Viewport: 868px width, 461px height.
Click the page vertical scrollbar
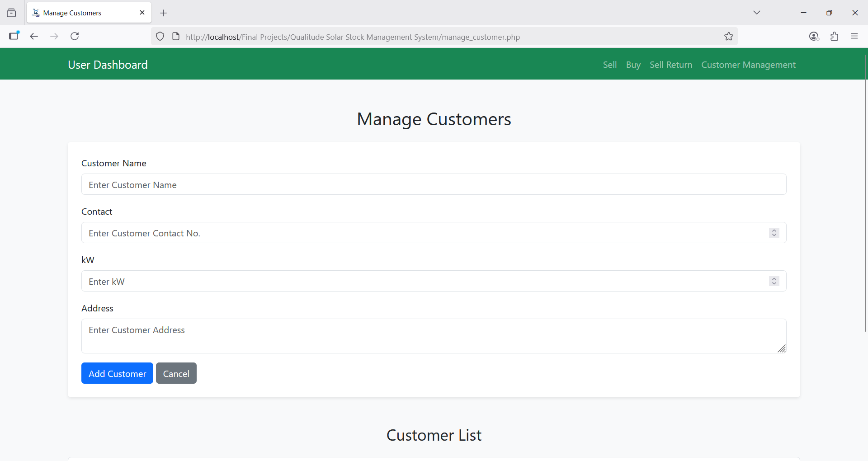pyautogui.click(x=865, y=194)
